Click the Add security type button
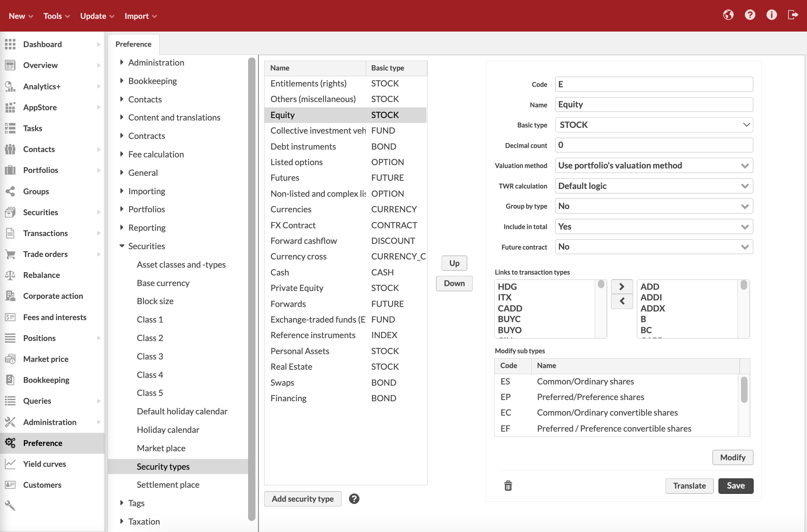Image resolution: width=807 pixels, height=532 pixels. tap(302, 499)
